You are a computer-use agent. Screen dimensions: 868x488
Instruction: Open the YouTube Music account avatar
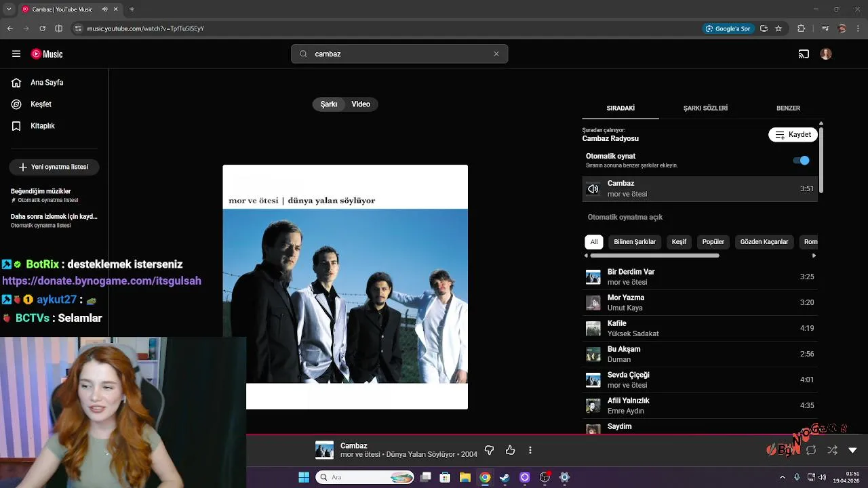(826, 54)
